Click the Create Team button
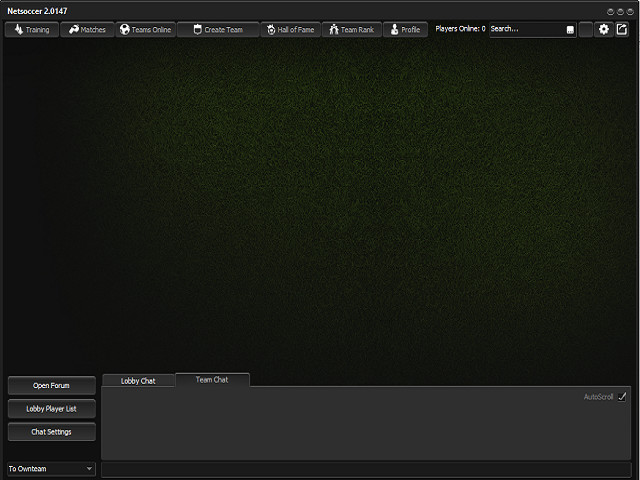The width and height of the screenshot is (640, 480). tap(217, 30)
